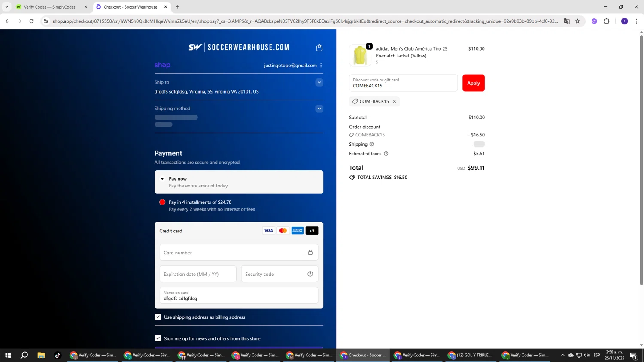View site information icon in address bar
The image size is (644, 362).
click(46, 21)
